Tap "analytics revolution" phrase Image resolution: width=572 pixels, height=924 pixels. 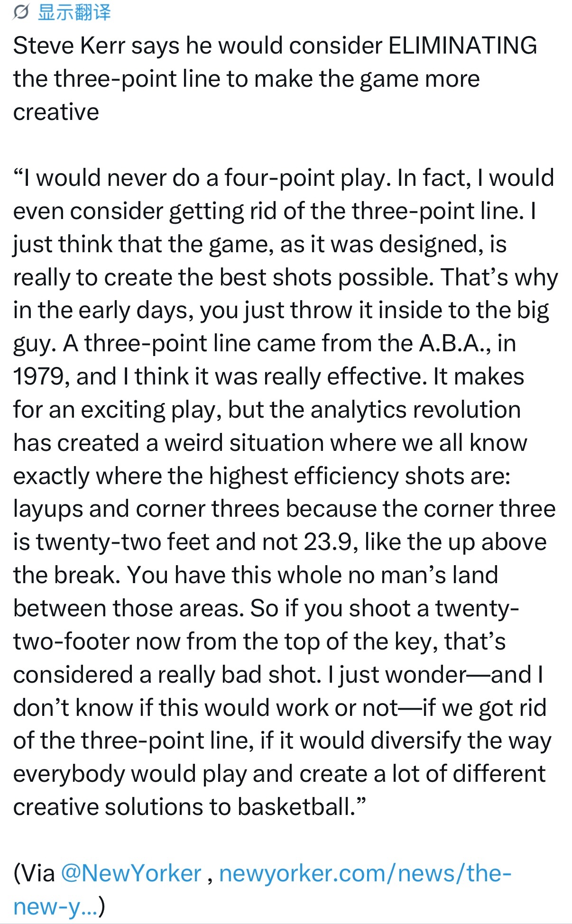click(x=415, y=410)
